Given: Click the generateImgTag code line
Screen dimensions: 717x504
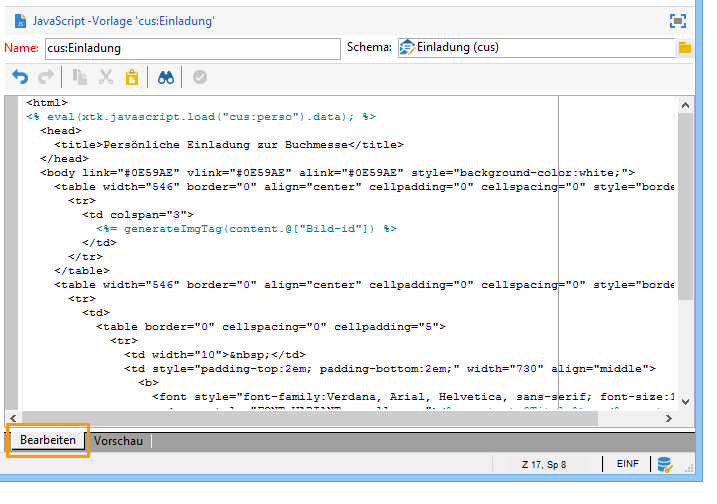Looking at the screenshot, I should (x=246, y=229).
